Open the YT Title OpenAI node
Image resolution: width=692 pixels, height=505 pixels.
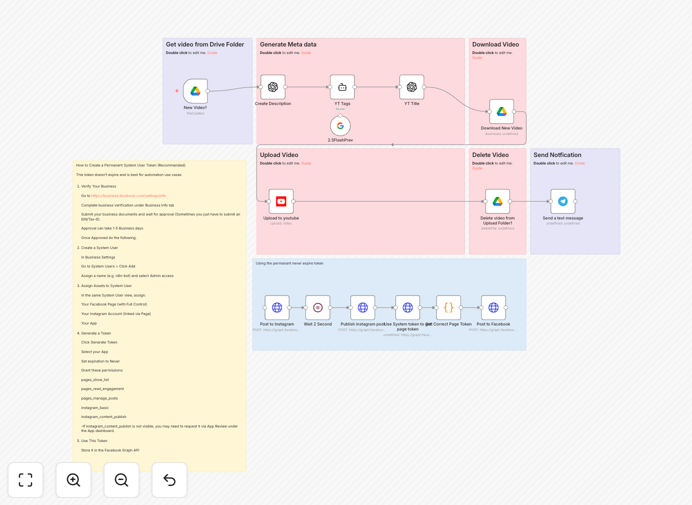pyautogui.click(x=412, y=87)
